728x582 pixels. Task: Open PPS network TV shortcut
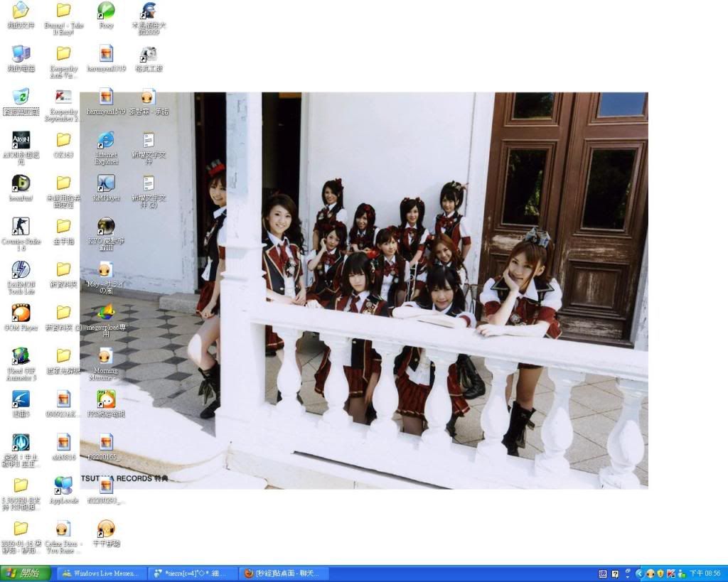pyautogui.click(x=106, y=399)
